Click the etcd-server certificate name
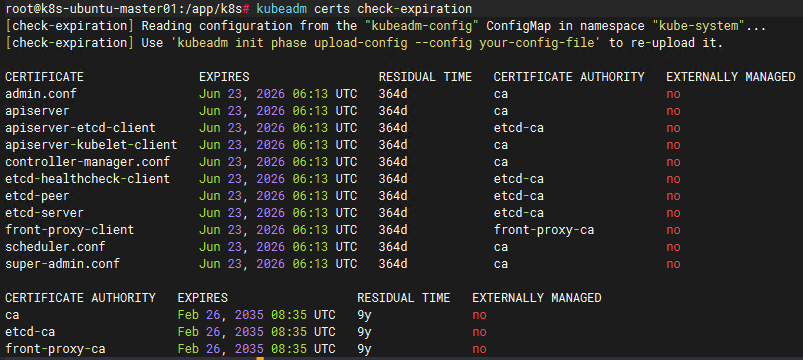The height and width of the screenshot is (360, 803). 45,213
